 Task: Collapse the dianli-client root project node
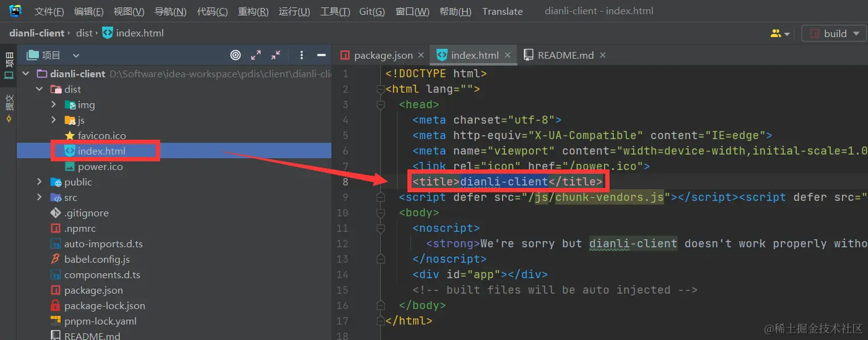coord(25,74)
